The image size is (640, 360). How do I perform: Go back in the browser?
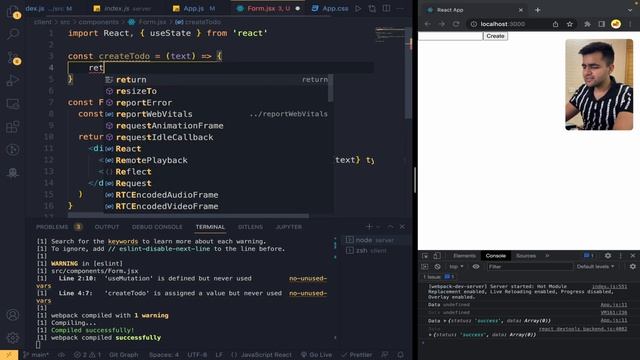[x=427, y=24]
